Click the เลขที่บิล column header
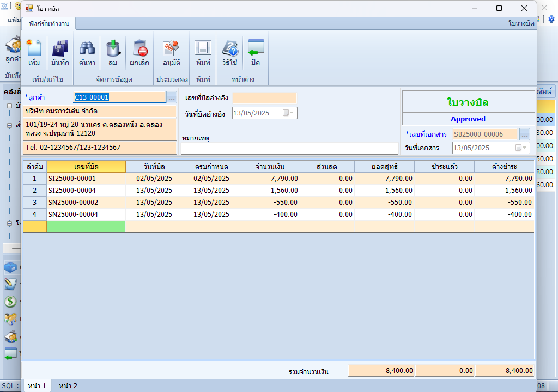Viewport: 558px width, 392px height. [86, 166]
